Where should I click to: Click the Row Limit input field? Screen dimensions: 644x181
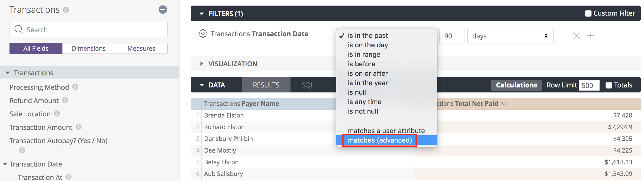pyautogui.click(x=589, y=85)
